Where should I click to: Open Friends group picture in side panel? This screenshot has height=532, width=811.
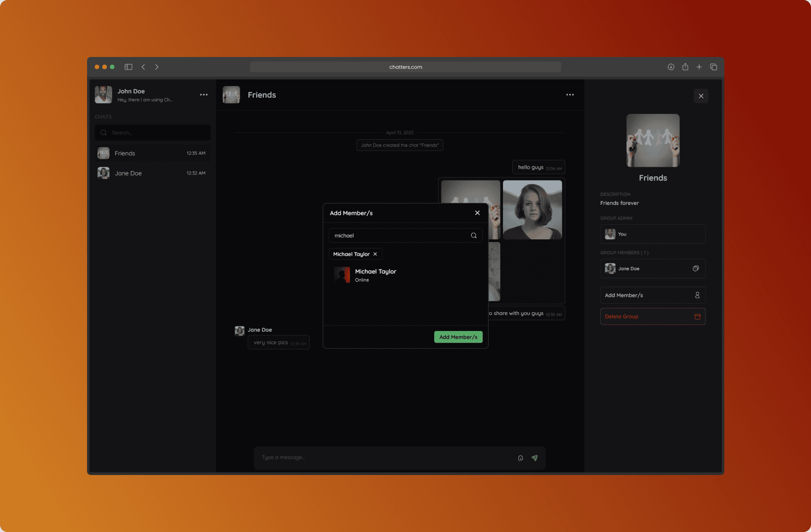(x=653, y=141)
